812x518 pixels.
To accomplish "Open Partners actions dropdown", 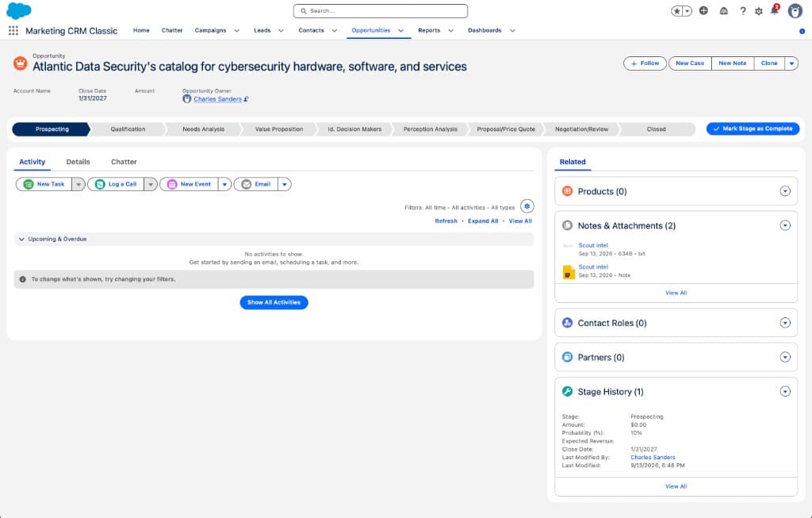I will click(x=785, y=357).
